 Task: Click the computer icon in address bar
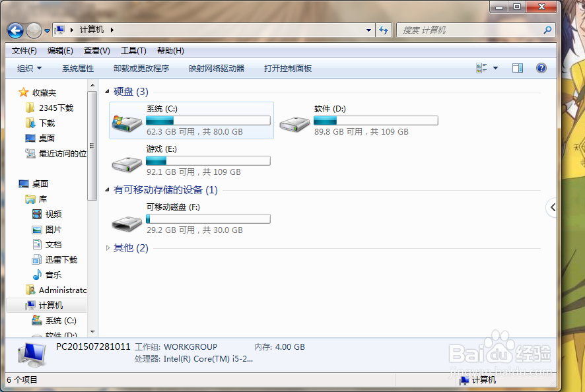pos(59,30)
